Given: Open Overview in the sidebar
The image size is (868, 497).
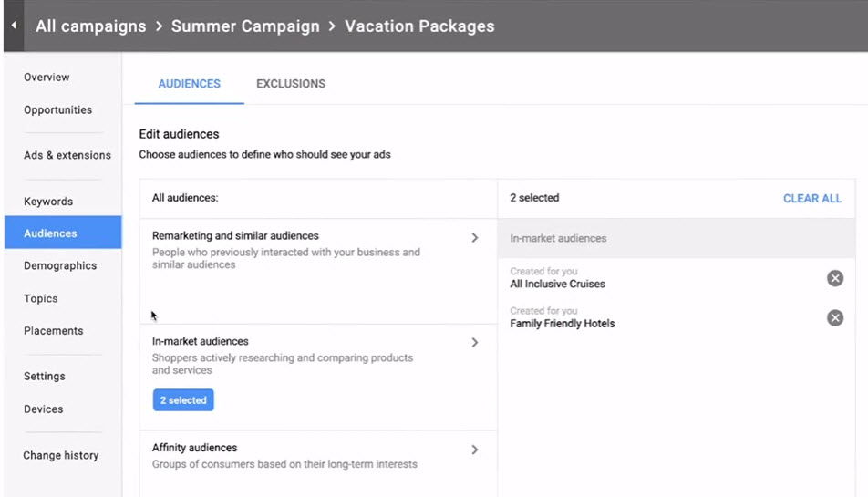Looking at the screenshot, I should click(x=46, y=77).
